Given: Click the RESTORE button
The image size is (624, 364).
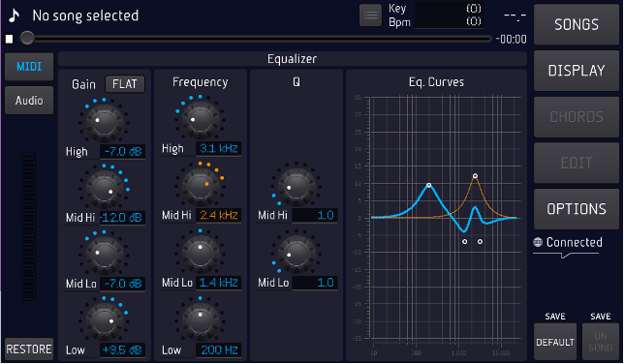Looking at the screenshot, I should (x=29, y=349).
